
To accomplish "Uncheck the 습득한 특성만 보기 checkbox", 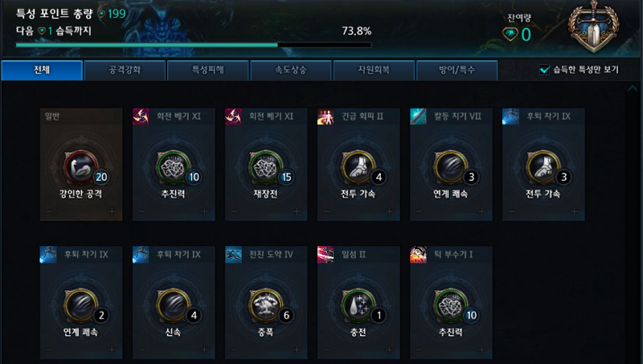I will [x=544, y=70].
